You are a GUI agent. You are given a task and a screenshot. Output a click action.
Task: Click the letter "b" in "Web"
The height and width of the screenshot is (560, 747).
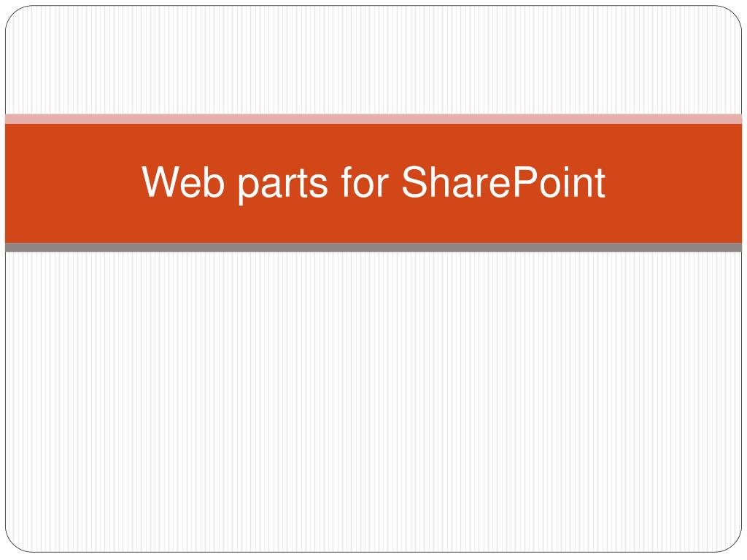tap(215, 182)
